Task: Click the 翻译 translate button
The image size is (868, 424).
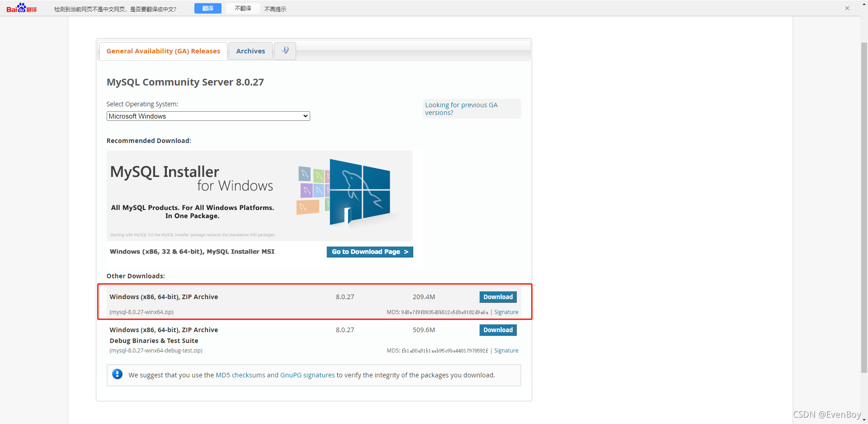Action: point(208,9)
